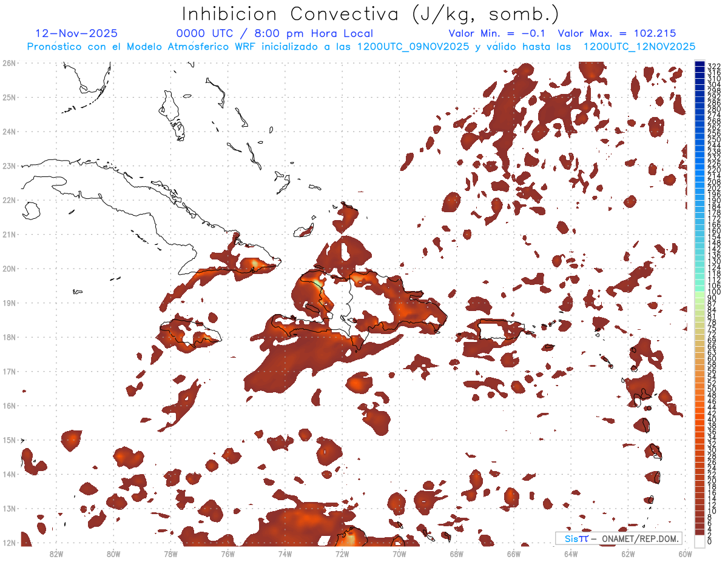Click the '64W' longitude label
Viewport: 728px width, 562px height.
point(570,554)
